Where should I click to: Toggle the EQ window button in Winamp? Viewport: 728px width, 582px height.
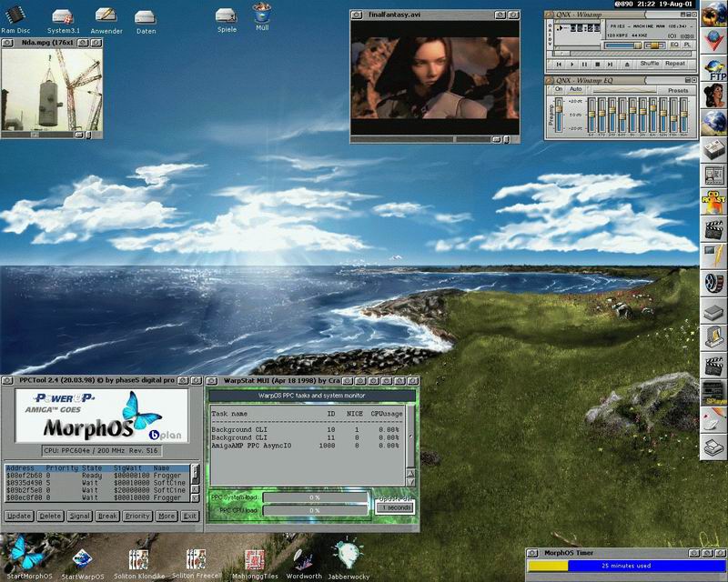674,45
